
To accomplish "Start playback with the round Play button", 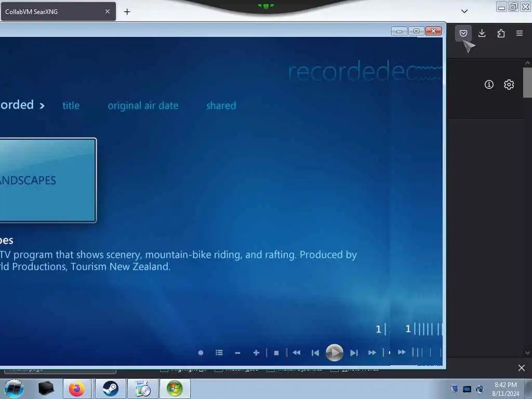I will [x=334, y=353].
